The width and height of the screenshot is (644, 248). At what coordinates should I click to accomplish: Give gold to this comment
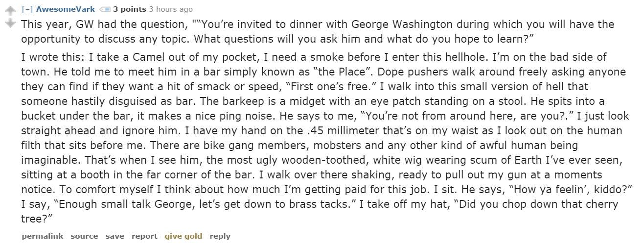[x=183, y=236]
